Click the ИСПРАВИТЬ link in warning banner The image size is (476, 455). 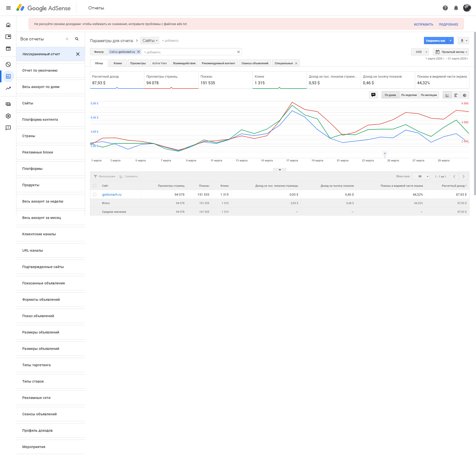[x=423, y=24]
